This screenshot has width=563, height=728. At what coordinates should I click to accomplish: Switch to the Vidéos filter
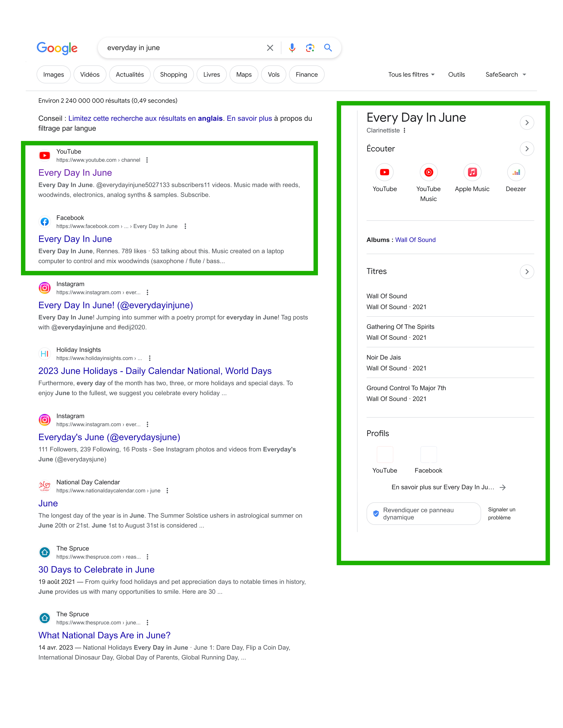click(x=90, y=75)
